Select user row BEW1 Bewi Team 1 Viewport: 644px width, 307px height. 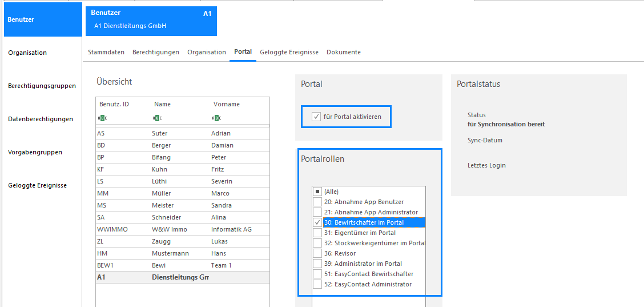point(183,265)
